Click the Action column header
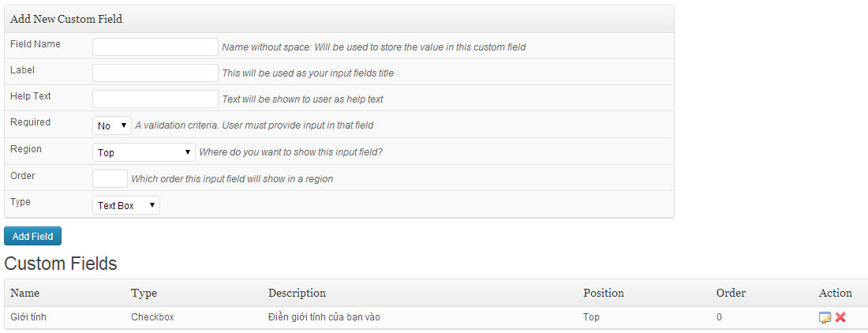Image resolution: width=868 pixels, height=333 pixels. [x=836, y=293]
